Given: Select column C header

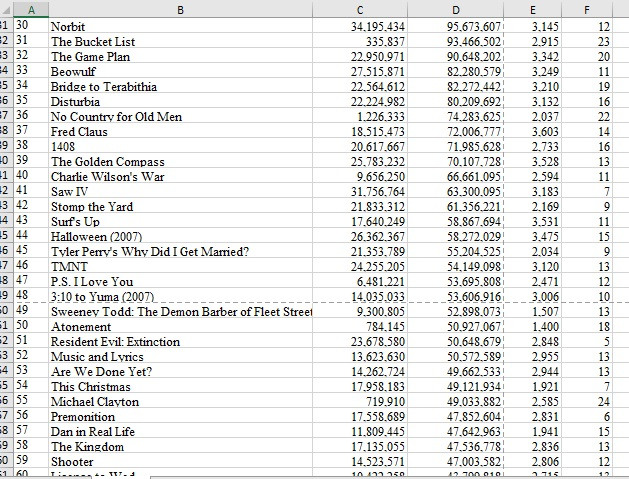Looking at the screenshot, I should pos(360,10).
